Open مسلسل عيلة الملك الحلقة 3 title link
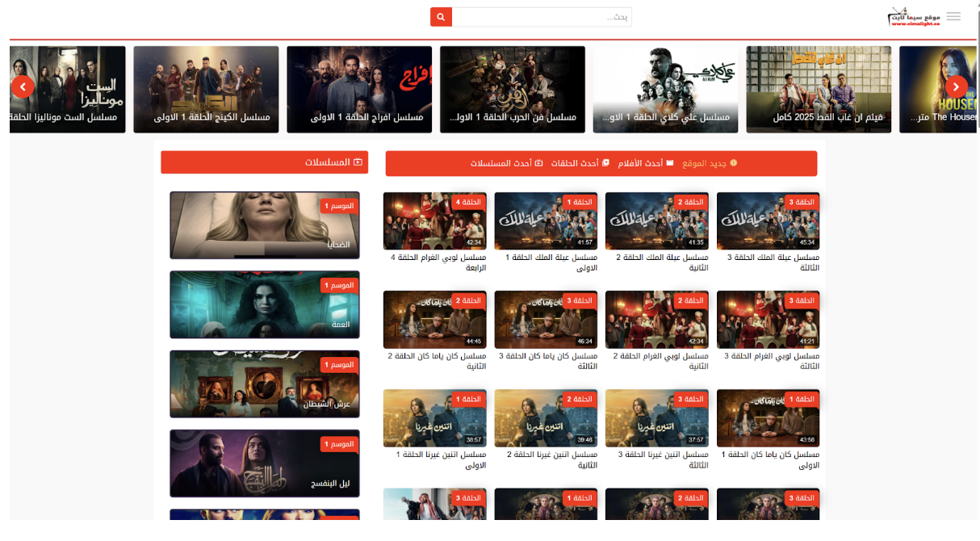 click(x=768, y=262)
